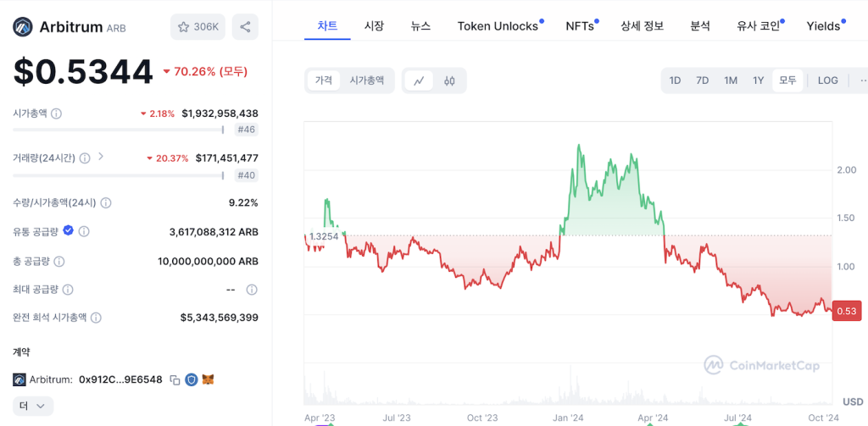Set the chart range to 1M
868x426 pixels.
(x=731, y=80)
